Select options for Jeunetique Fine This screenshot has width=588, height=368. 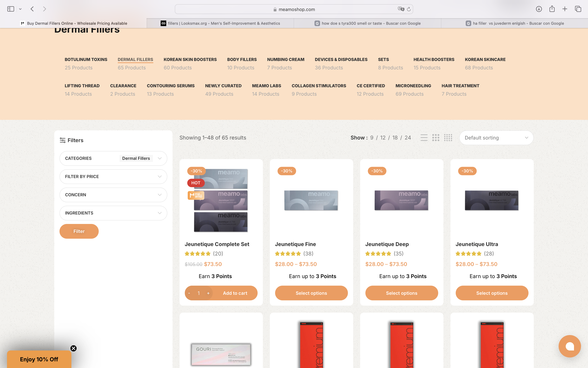pos(311,293)
